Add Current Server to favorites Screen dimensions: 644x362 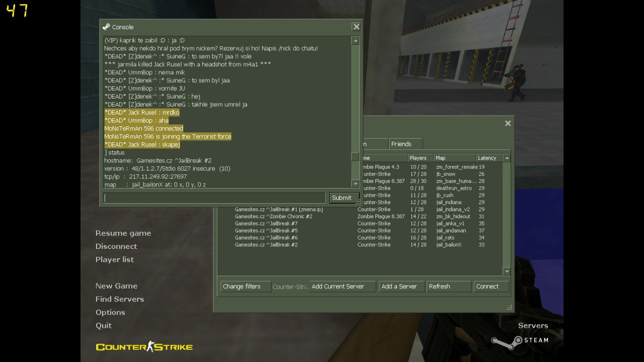[343, 287]
